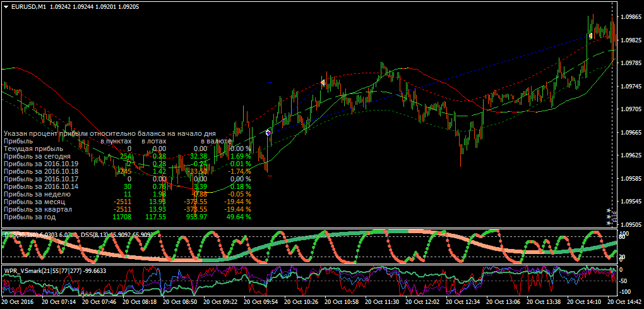Screen dimensions: 644x309
Task: Select the EURUSD,M1 chart title text
Action: tap(28, 6)
